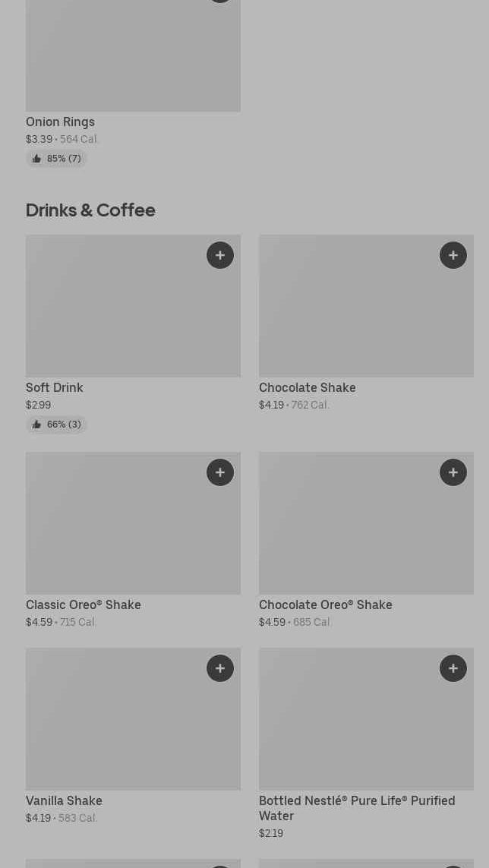Open Chocolate Oreo Shake title
Screen dimensions: 489x868
[x=325, y=604]
